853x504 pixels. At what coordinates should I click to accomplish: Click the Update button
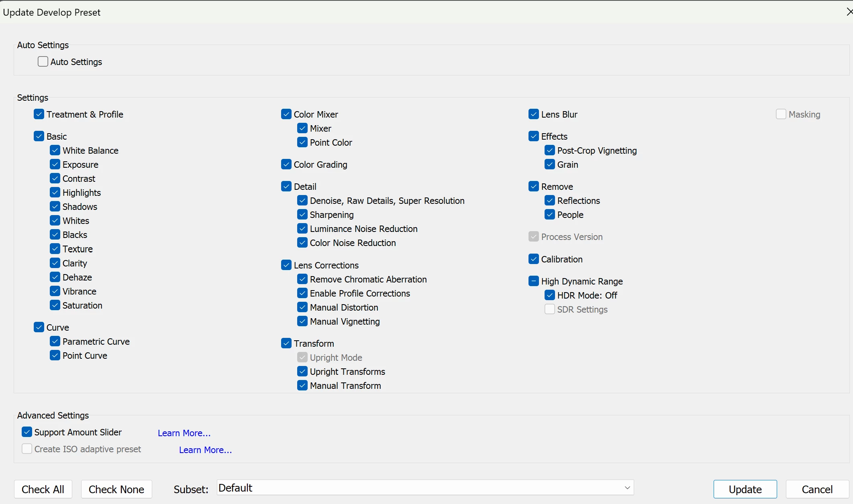tap(745, 490)
